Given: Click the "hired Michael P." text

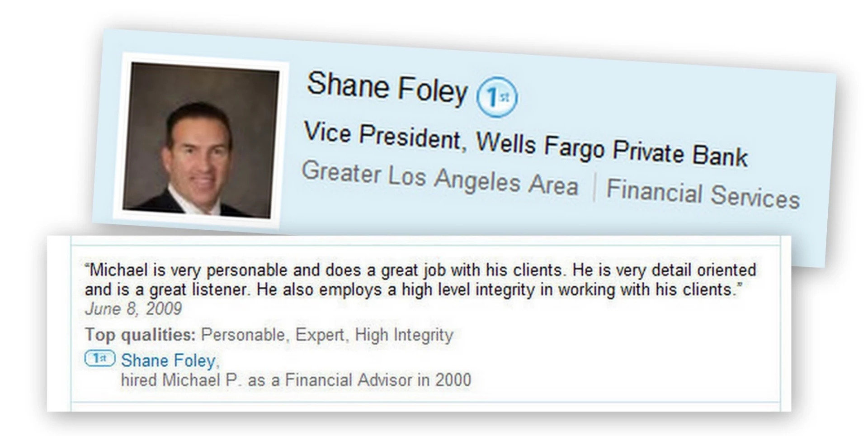Looking at the screenshot, I should (x=179, y=380).
